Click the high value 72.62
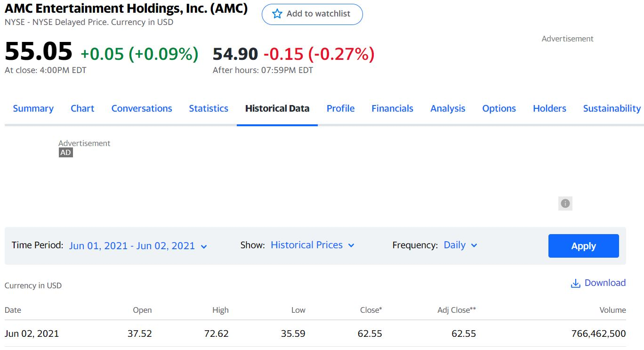Screen dimensions: 644x350 tap(217, 334)
